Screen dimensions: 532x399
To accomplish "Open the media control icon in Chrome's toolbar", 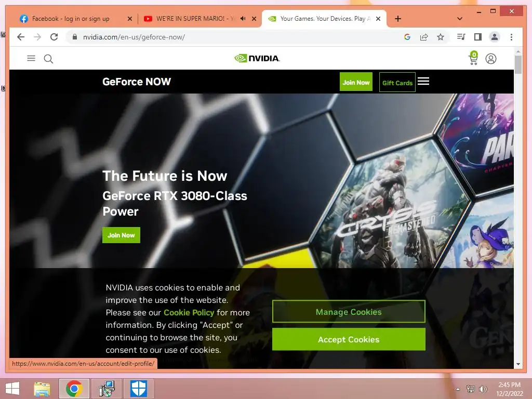I will [461, 37].
